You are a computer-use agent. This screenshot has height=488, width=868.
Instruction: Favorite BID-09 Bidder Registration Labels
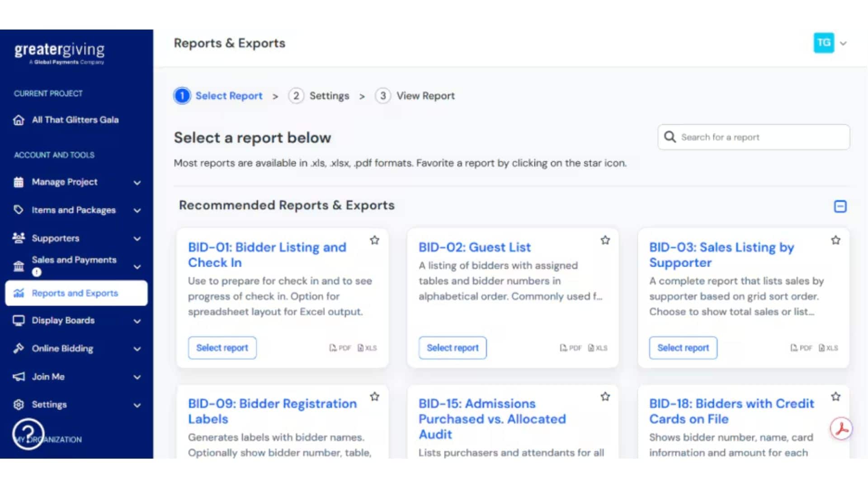pos(374,397)
